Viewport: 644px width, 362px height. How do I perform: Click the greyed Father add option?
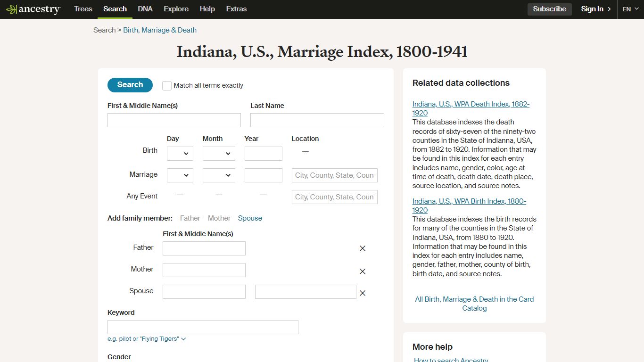[x=190, y=218]
